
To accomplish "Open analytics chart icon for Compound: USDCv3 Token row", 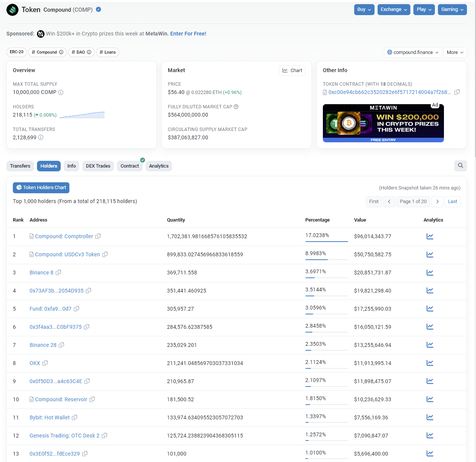I will point(430,254).
